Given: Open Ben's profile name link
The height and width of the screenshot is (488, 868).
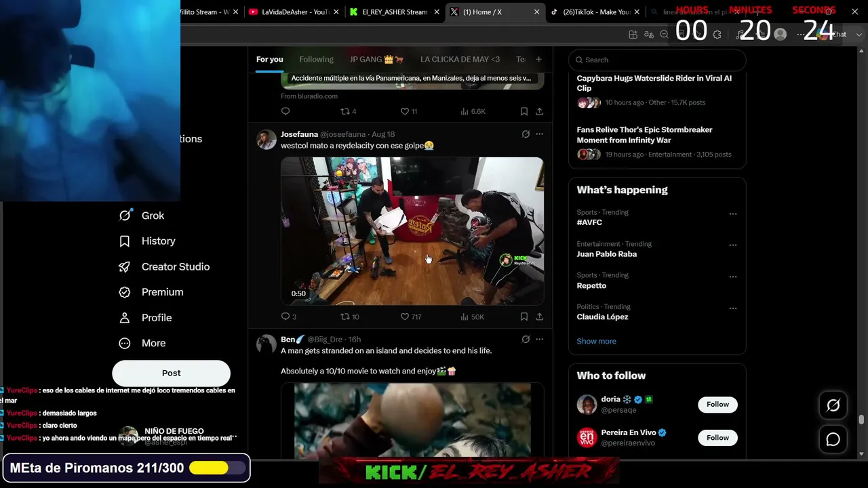Looking at the screenshot, I should [293, 340].
